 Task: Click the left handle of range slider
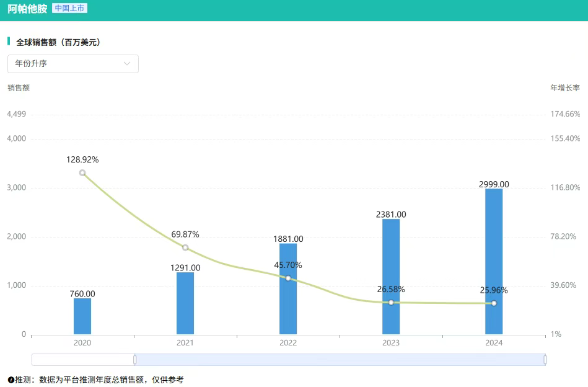click(135, 360)
